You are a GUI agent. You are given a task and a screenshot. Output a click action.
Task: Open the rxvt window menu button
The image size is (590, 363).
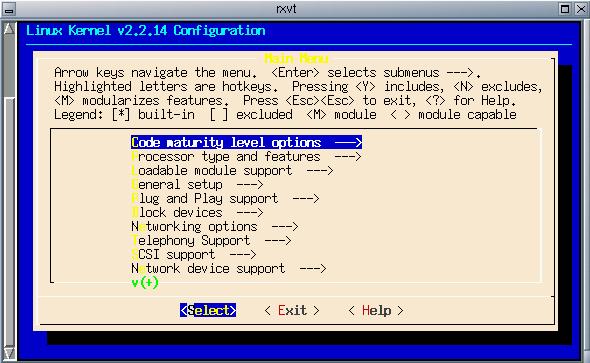[x=9, y=9]
